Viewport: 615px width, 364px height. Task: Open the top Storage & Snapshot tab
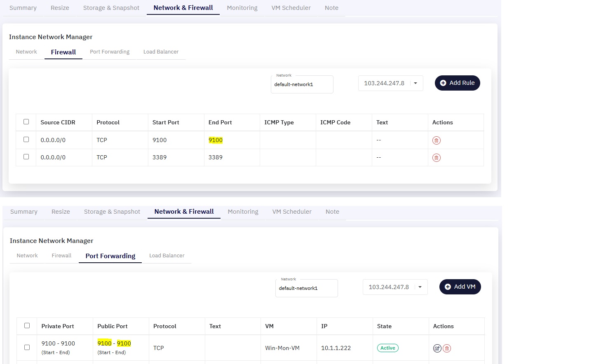111,8
